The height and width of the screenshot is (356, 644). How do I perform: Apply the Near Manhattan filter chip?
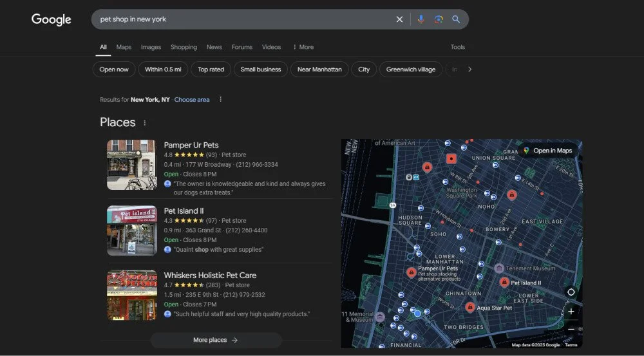click(x=319, y=70)
